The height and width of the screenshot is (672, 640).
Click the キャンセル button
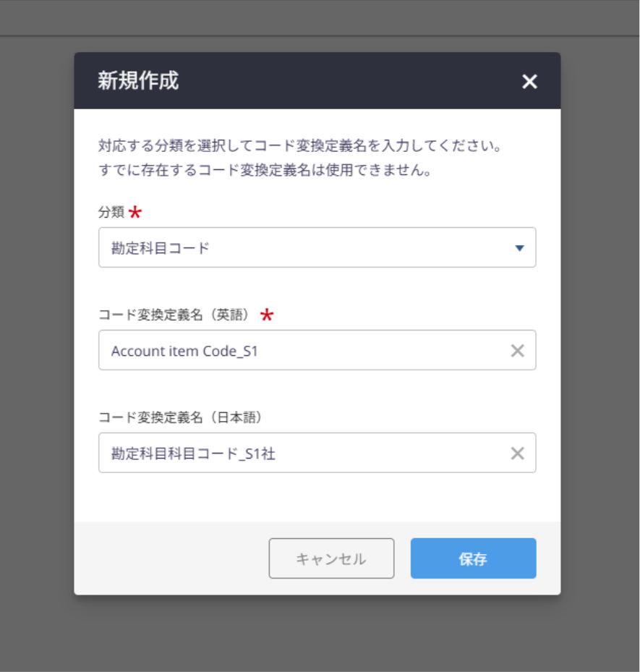(x=331, y=558)
